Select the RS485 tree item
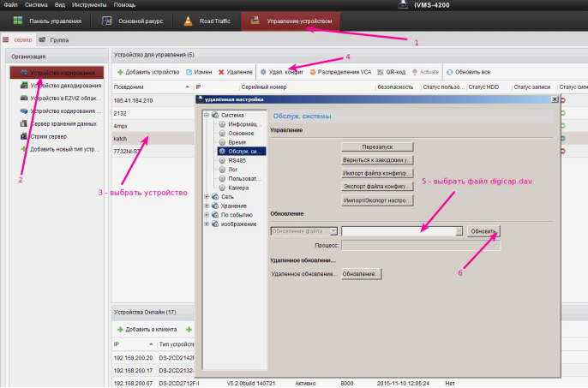 237,160
